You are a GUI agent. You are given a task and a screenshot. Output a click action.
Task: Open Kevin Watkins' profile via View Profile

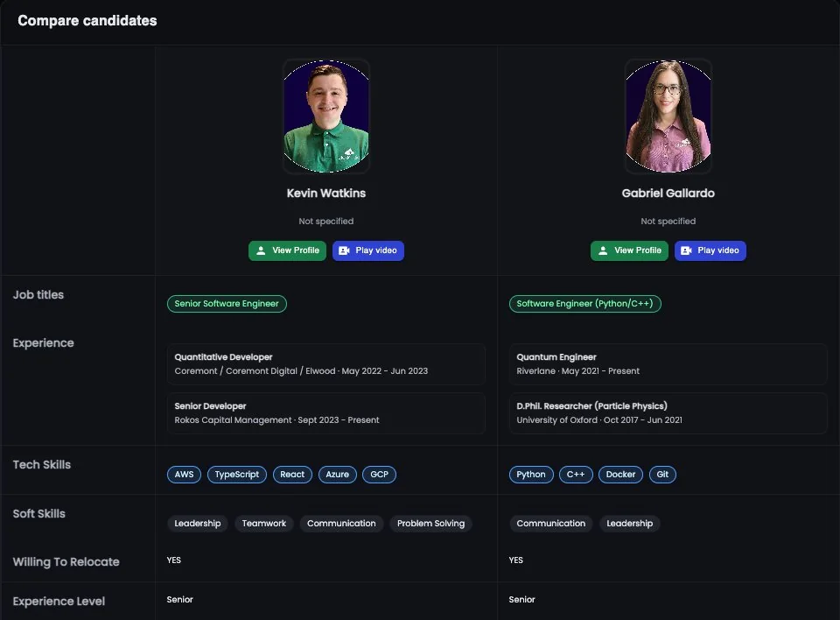287,250
